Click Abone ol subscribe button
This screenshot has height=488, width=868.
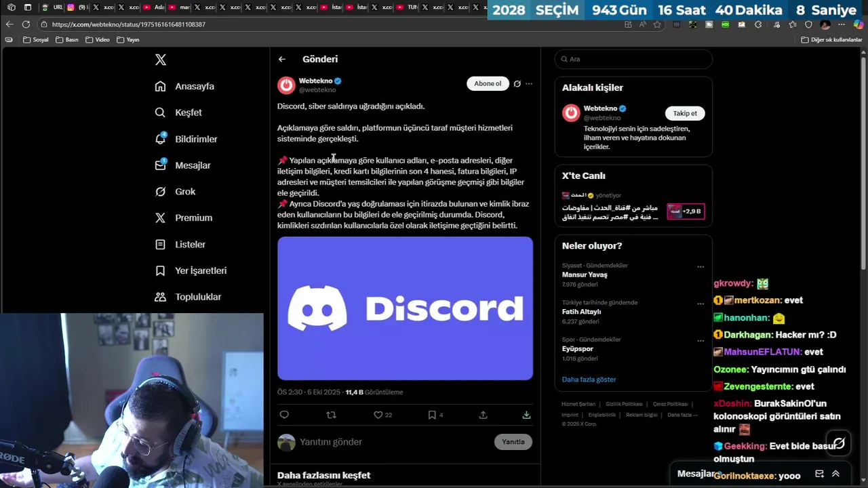tap(488, 83)
